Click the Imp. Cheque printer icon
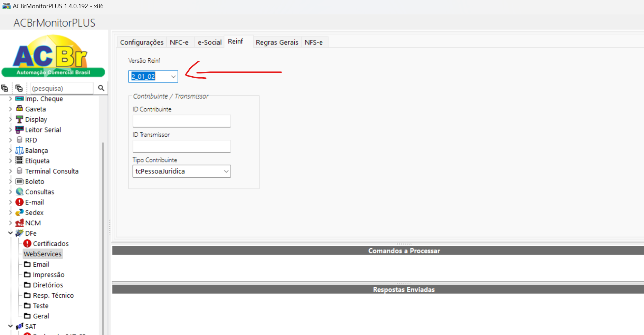Image resolution: width=644 pixels, height=335 pixels. (x=19, y=99)
